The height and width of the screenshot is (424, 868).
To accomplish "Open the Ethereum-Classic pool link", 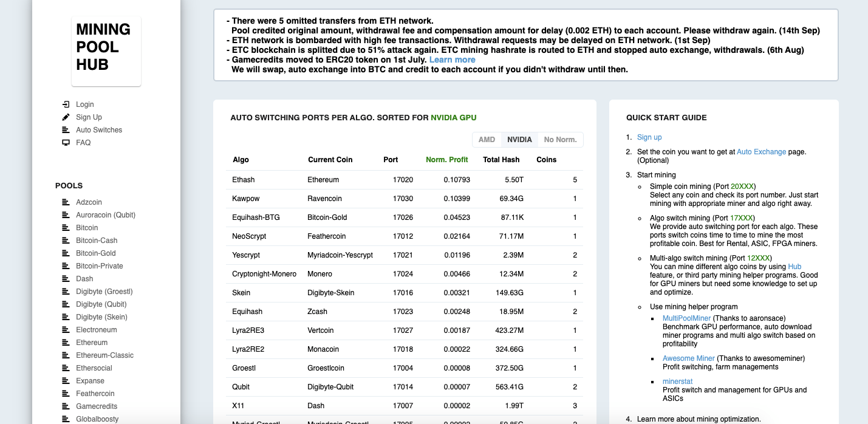I will [x=104, y=355].
